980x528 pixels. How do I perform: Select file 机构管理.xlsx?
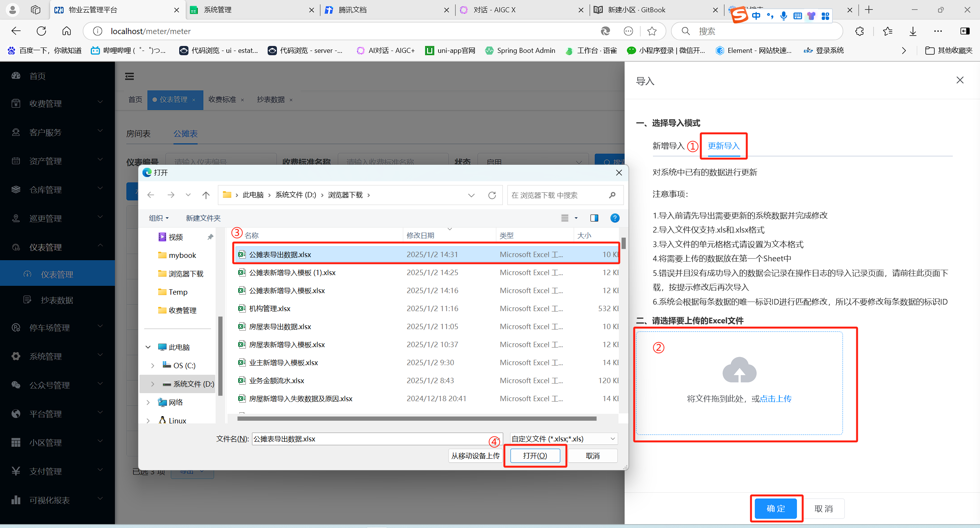tap(426, 308)
